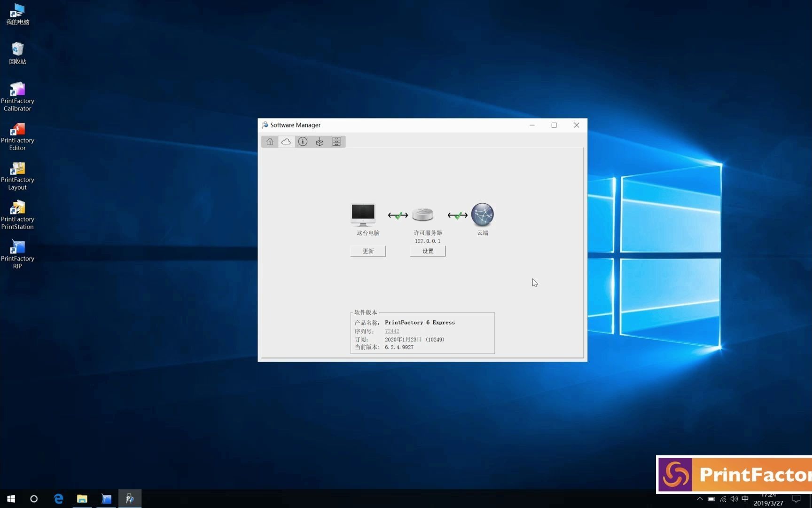The height and width of the screenshot is (508, 812).
Task: Select 我的电脑 desktop icon
Action: pos(17,14)
